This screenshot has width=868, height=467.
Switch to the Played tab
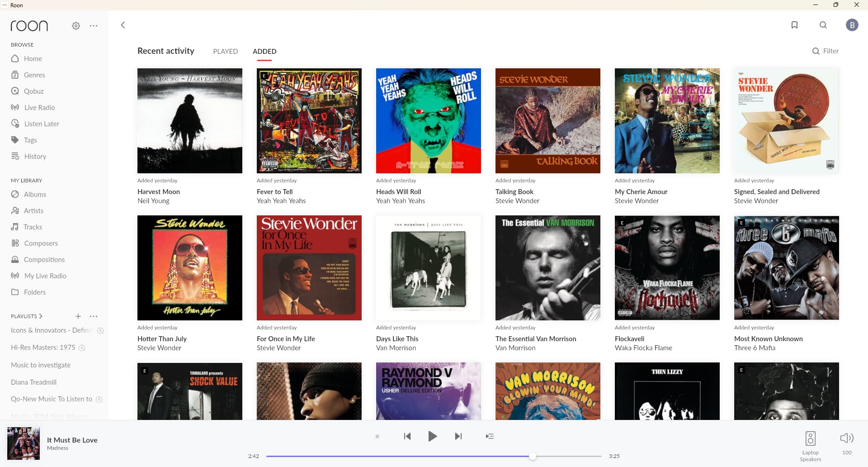click(225, 52)
